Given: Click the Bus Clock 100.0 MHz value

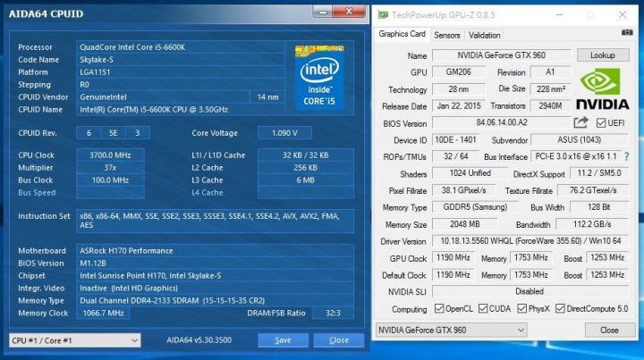Looking at the screenshot, I should point(110,180).
